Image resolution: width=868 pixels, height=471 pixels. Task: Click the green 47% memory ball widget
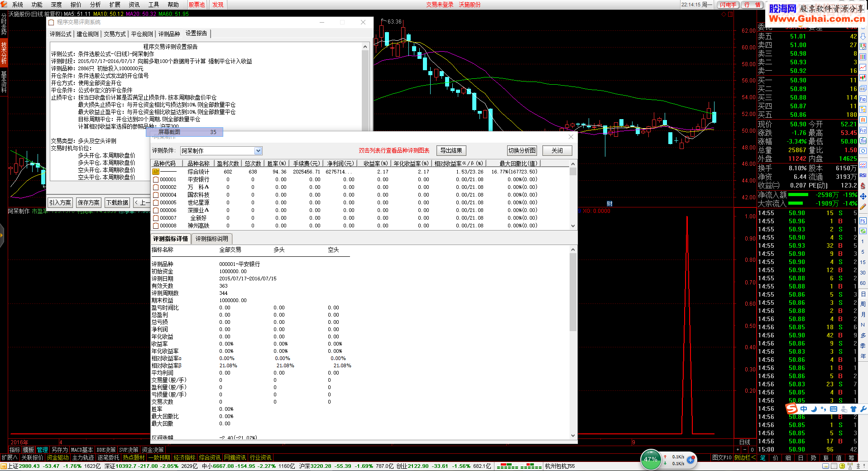[x=651, y=459]
